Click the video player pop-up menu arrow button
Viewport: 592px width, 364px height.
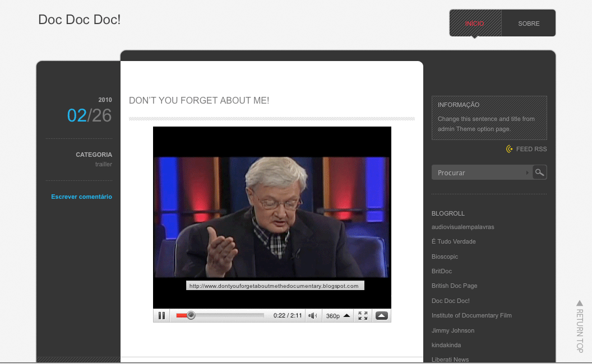click(381, 316)
